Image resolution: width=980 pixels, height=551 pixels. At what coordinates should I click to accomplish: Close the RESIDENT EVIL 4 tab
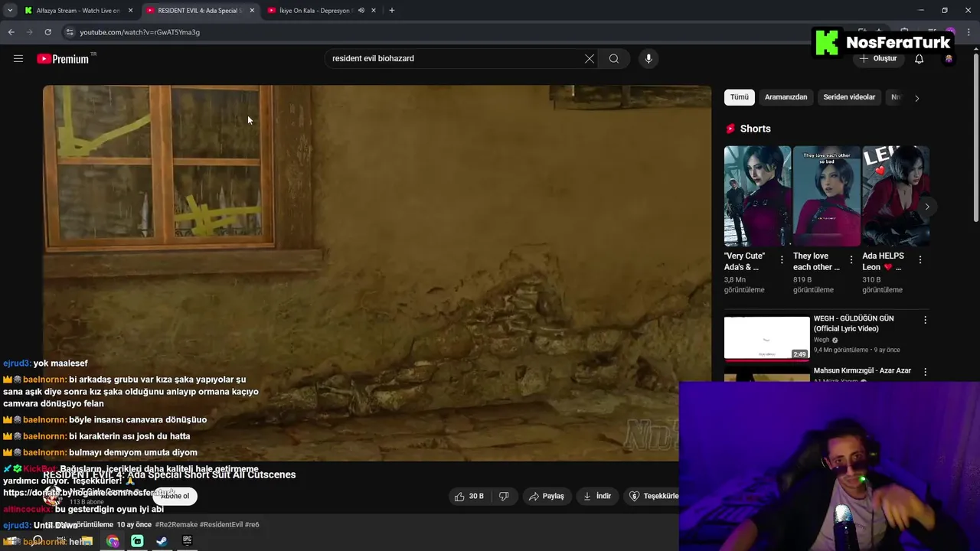(x=252, y=11)
